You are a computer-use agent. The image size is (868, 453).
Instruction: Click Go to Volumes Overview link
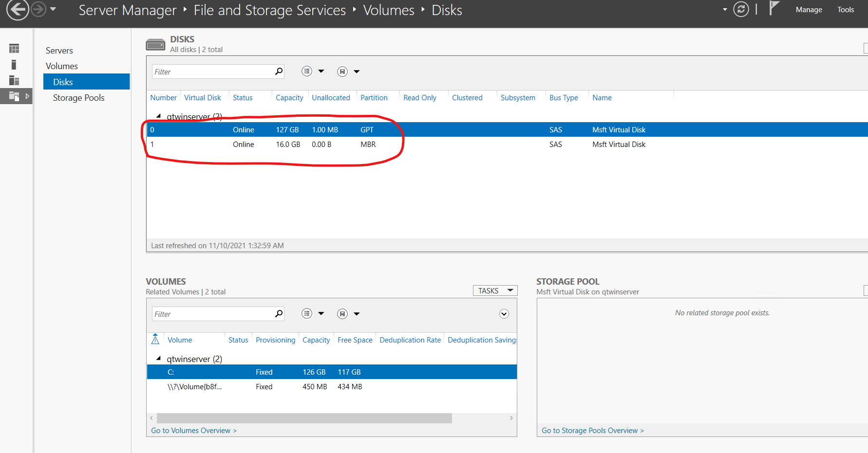(x=193, y=430)
